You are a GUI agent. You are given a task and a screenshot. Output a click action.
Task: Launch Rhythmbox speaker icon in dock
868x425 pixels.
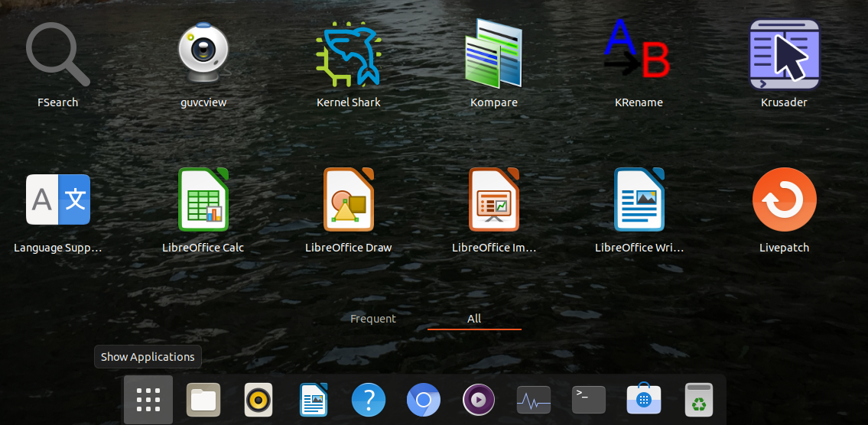tap(258, 400)
